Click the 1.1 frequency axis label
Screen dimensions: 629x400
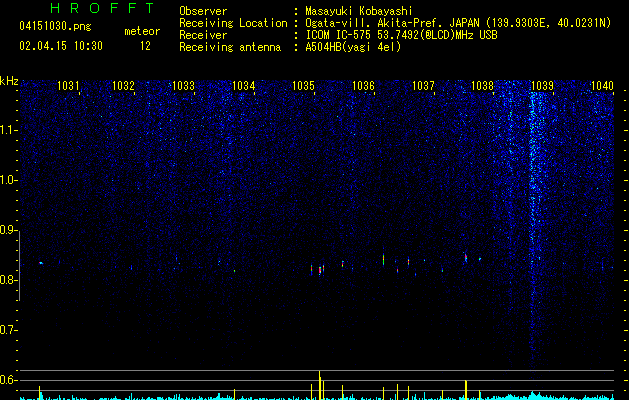8,130
